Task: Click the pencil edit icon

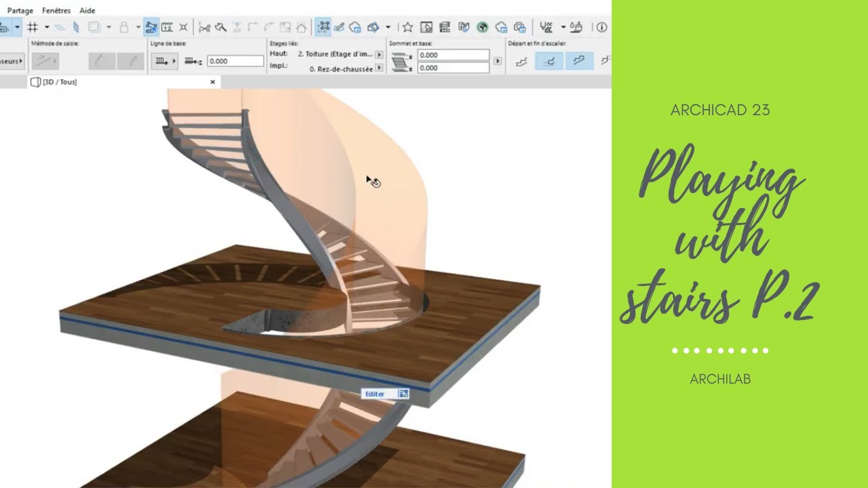Action: coord(339,27)
